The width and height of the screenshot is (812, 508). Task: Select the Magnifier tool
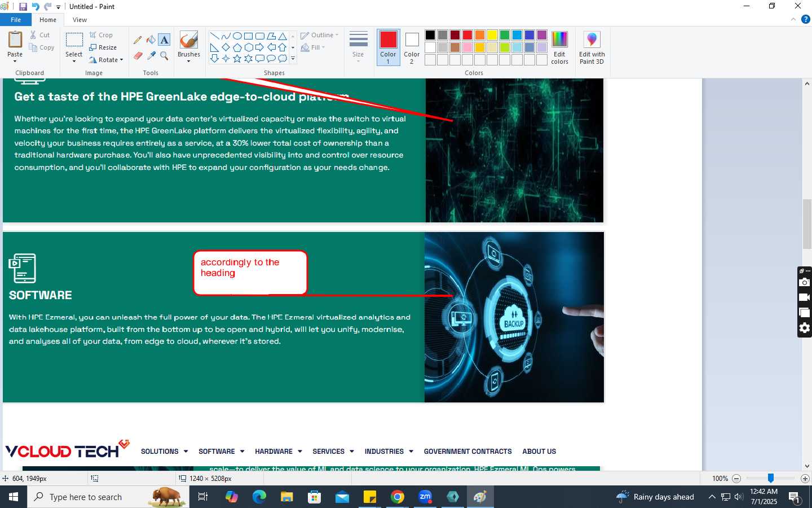point(164,55)
